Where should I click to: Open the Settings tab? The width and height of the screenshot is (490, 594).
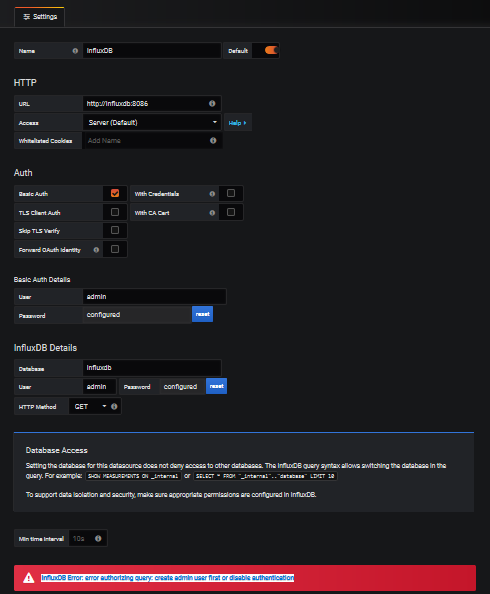click(x=40, y=17)
